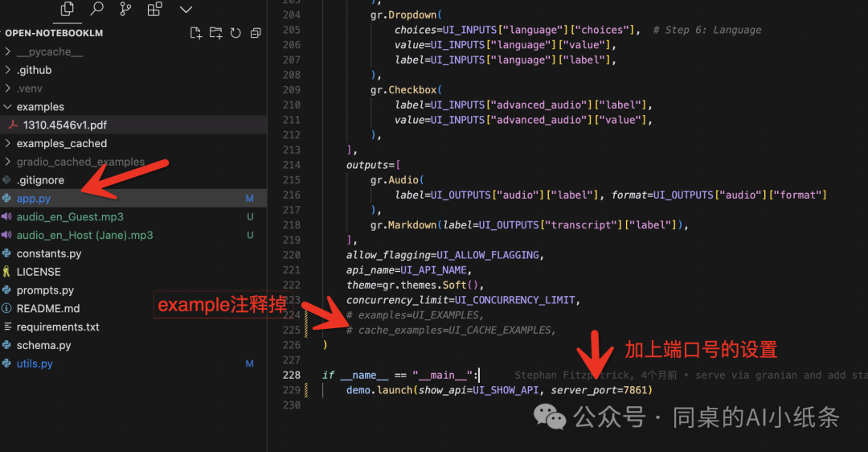Open the Search view icon
The width and height of the screenshot is (868, 452).
[97, 9]
